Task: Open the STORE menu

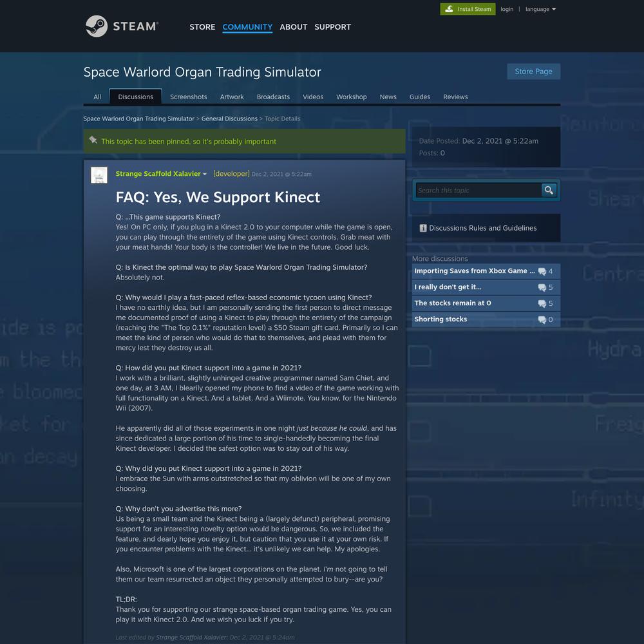Action: (202, 26)
